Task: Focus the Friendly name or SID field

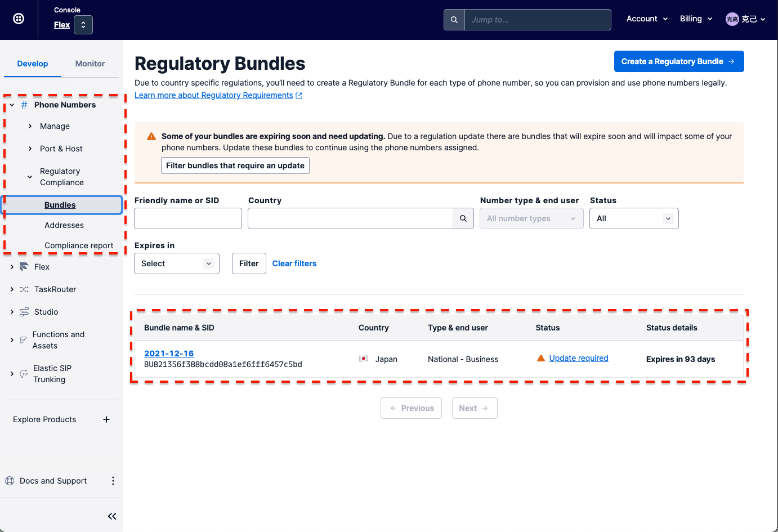Action: (x=188, y=218)
